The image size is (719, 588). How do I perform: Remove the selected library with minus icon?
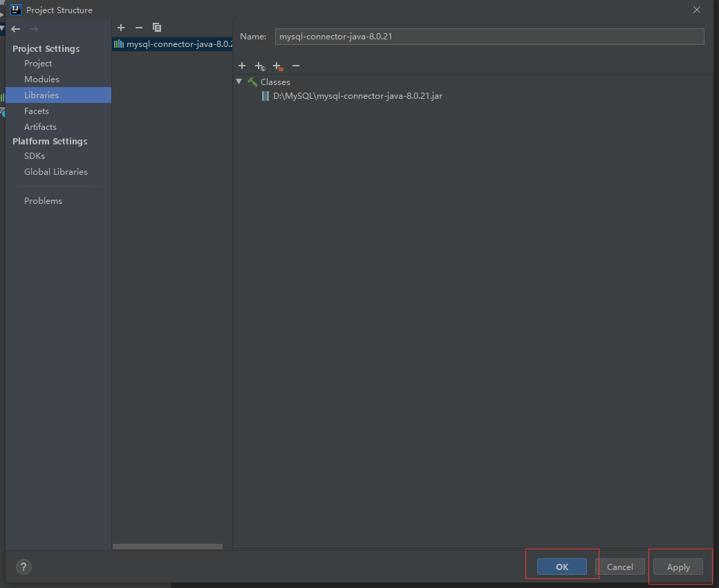[x=139, y=28]
